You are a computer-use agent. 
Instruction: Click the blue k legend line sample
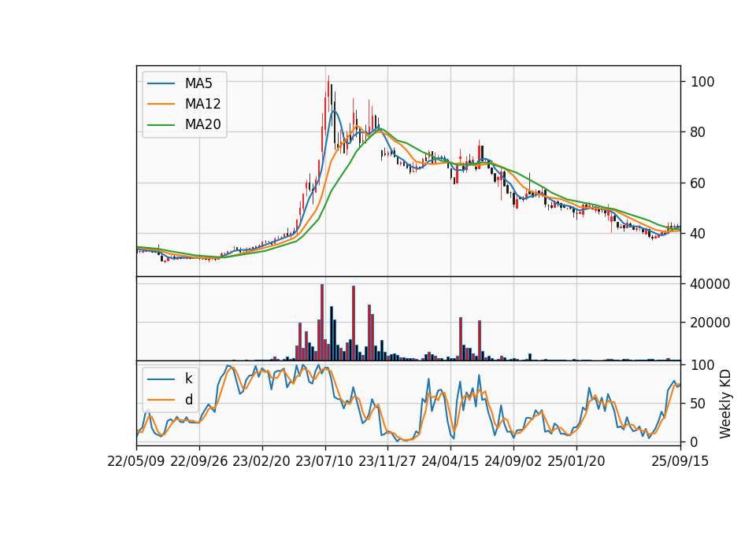[x=161, y=379]
